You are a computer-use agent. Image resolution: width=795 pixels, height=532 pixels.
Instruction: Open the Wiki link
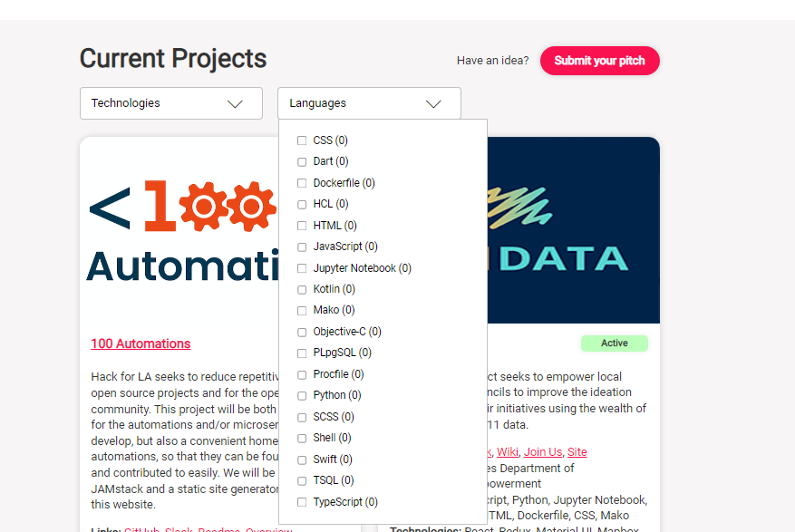pos(508,452)
